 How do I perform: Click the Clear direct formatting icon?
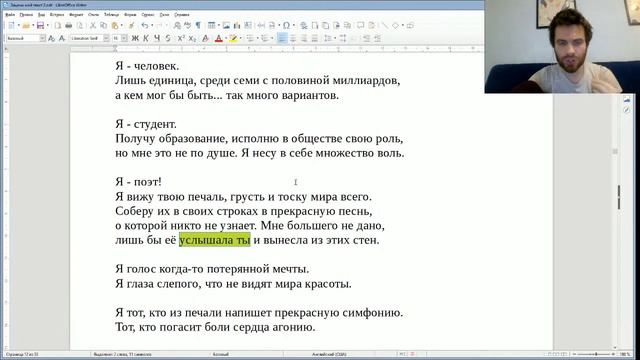pos(205,38)
